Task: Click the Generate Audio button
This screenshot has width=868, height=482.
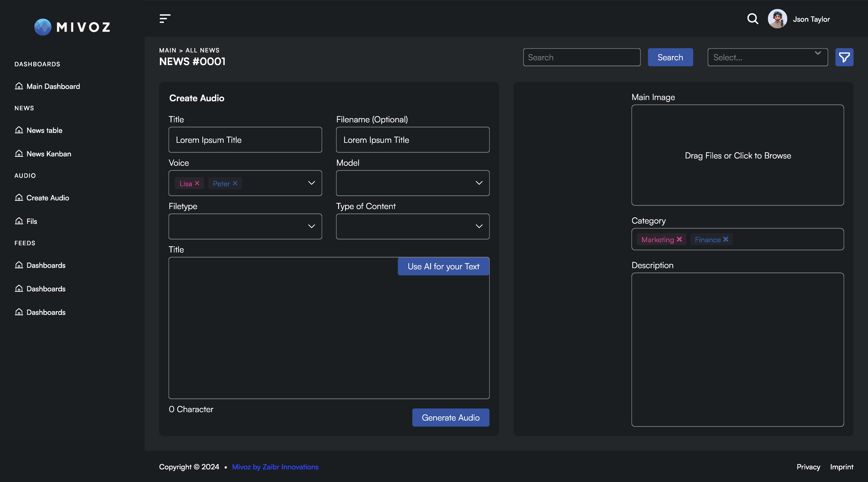Action: (x=451, y=418)
